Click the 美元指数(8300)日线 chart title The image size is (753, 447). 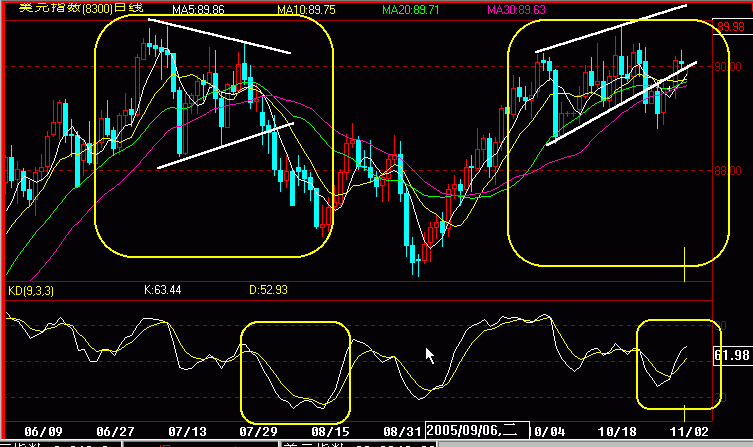point(81,7)
